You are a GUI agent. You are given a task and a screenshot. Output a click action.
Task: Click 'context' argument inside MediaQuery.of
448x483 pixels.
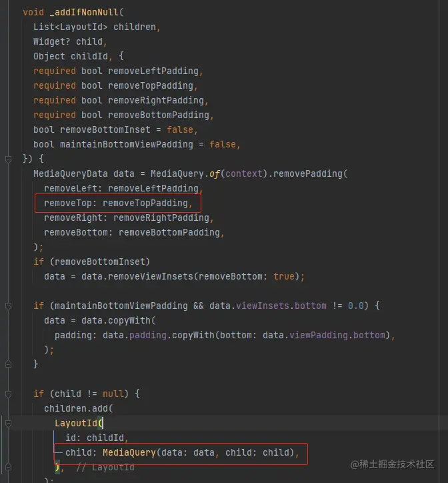coord(243,173)
